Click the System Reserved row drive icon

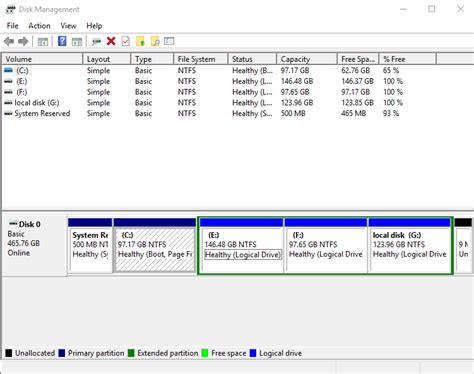[x=8, y=114]
